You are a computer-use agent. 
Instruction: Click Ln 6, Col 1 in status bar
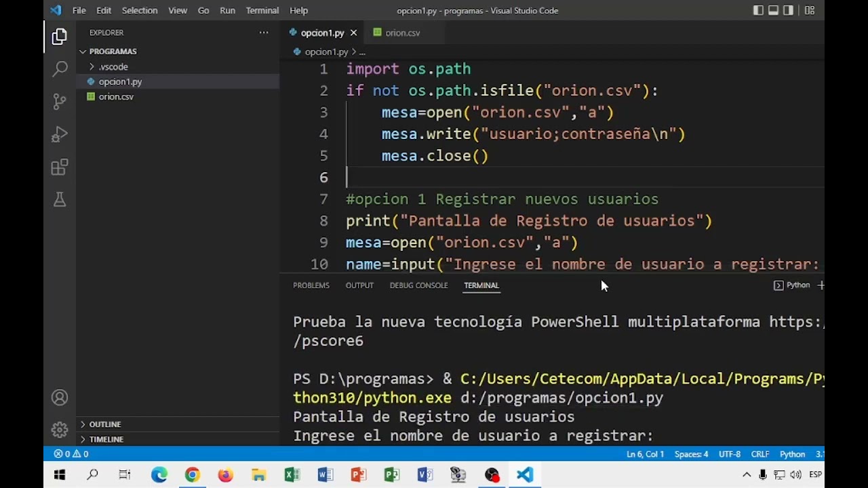coord(645,454)
